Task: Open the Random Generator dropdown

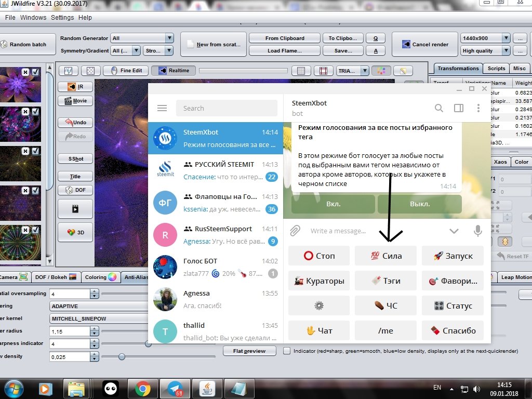Action: pos(142,38)
